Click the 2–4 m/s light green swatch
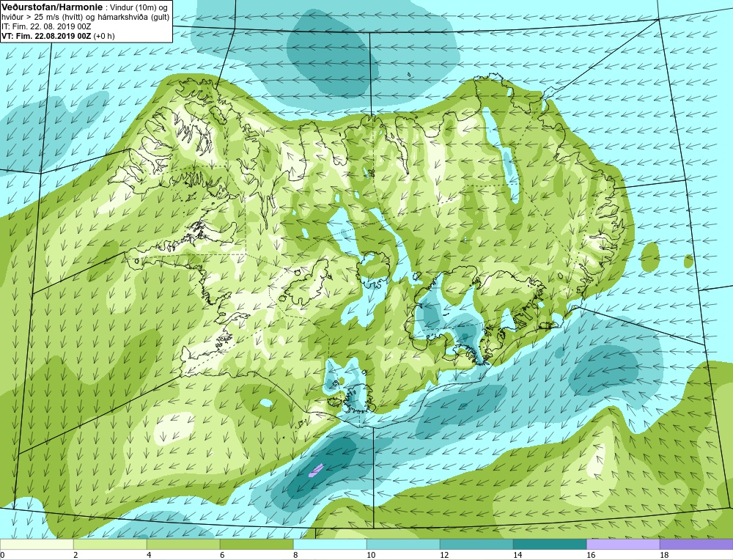 click(x=110, y=545)
